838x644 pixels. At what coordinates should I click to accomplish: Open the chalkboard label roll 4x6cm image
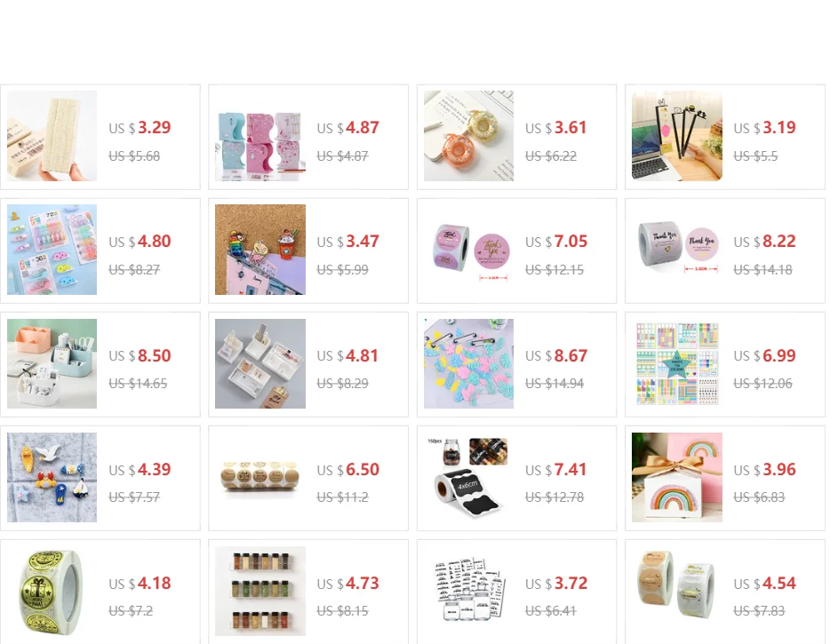point(468,477)
